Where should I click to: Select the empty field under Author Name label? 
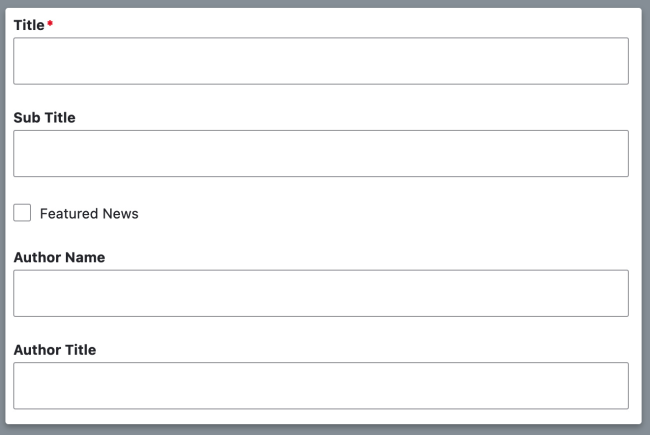click(320, 293)
